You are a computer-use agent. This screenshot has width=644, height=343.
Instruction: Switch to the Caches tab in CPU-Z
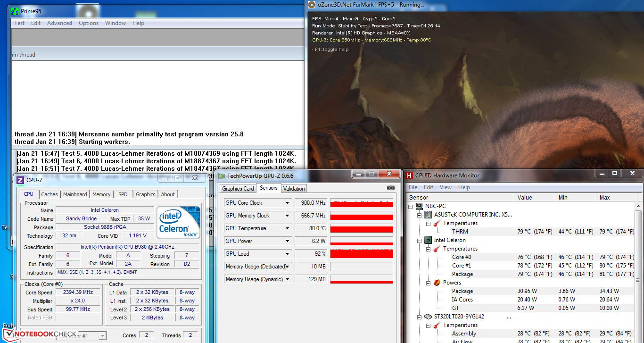[x=50, y=194]
